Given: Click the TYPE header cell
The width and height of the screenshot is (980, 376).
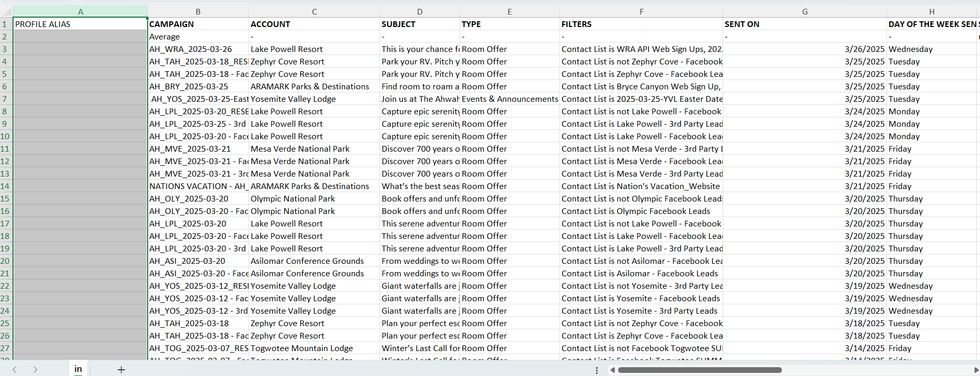Looking at the screenshot, I should point(509,24).
